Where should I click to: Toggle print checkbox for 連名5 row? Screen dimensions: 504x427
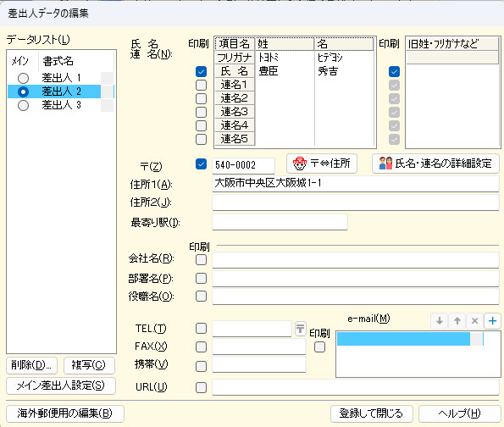[x=202, y=139]
